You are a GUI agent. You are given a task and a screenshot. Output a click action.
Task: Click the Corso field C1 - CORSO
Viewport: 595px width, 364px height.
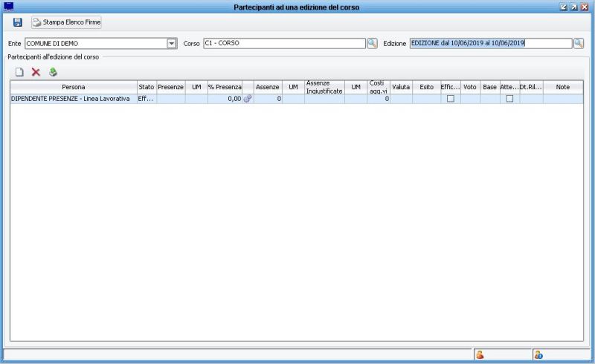pos(284,43)
